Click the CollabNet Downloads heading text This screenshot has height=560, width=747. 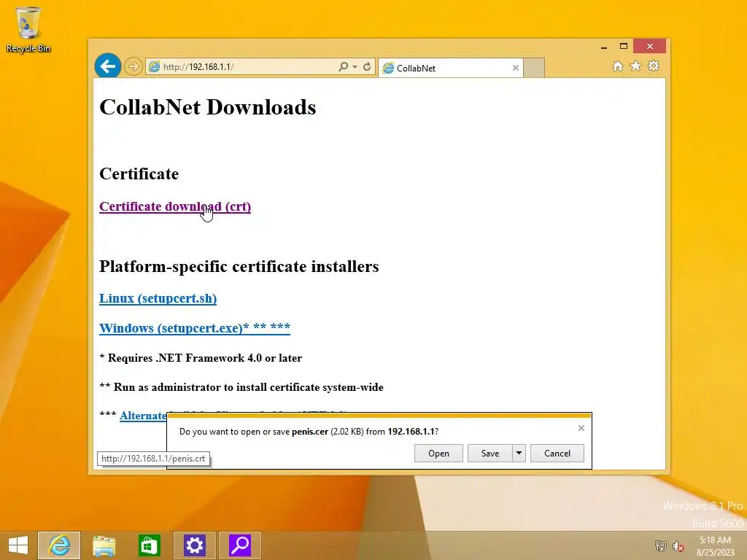click(208, 107)
